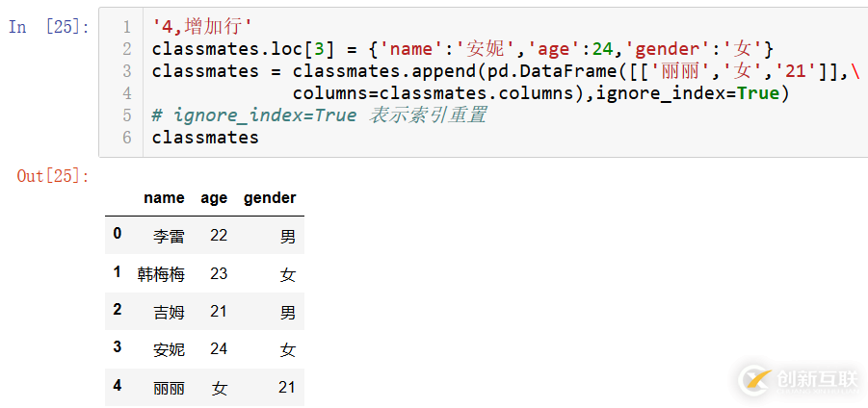Click the 吉姆 name cell
Screen dimensions: 868x408
[169, 312]
